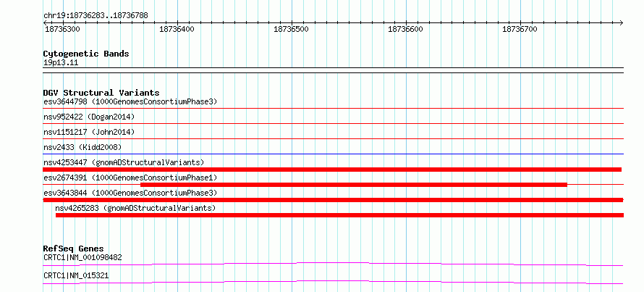The image size is (644, 292).
Task: Open variant nsv4253447 gnomAD label
Action: 124,162
